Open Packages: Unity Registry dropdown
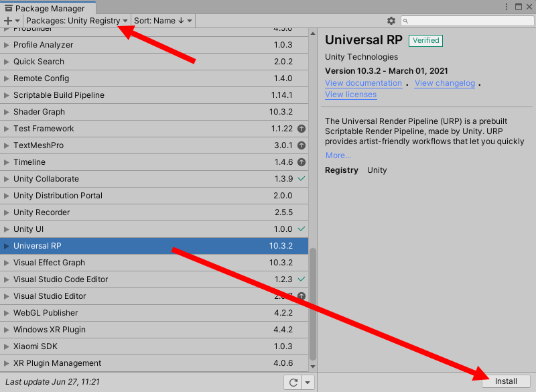The width and height of the screenshot is (536, 392). (76, 21)
